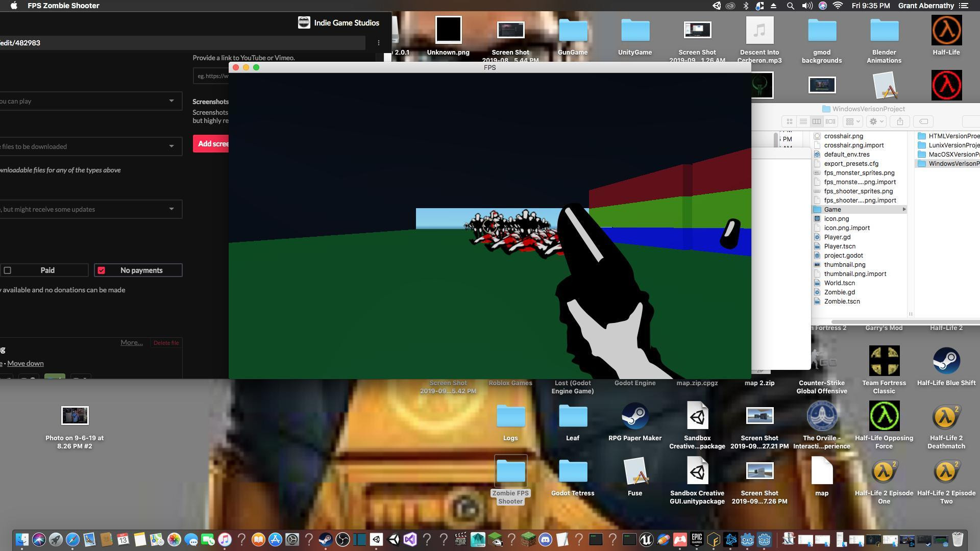Open the Calendar app in Dock

pos(123,539)
